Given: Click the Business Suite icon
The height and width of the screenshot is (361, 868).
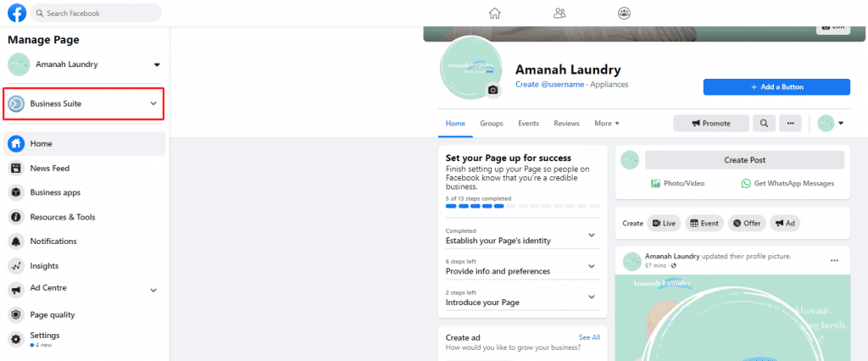Looking at the screenshot, I should pos(15,103).
